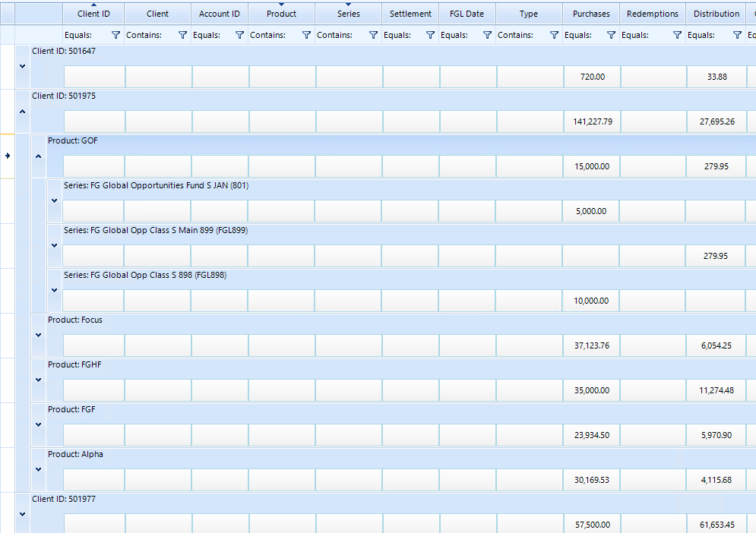Select the 15,000.00 GOF purchases cell
Viewport: 756px width, 533px height.
click(591, 166)
